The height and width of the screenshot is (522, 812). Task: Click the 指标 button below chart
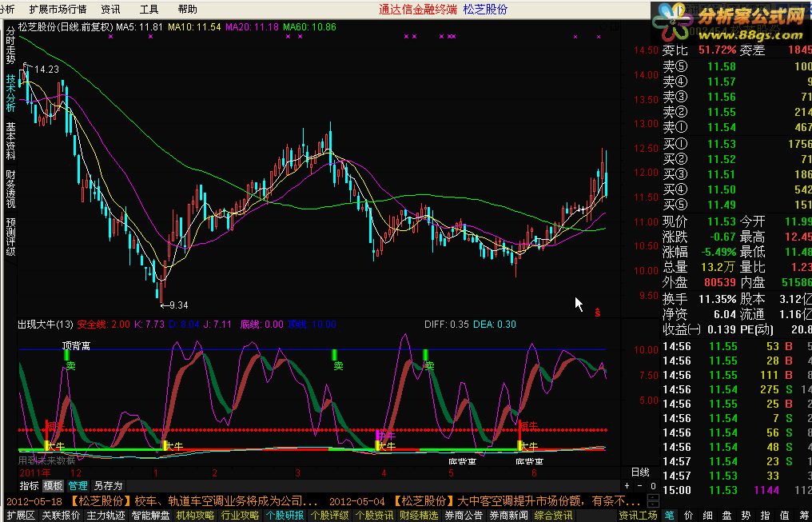coord(29,486)
